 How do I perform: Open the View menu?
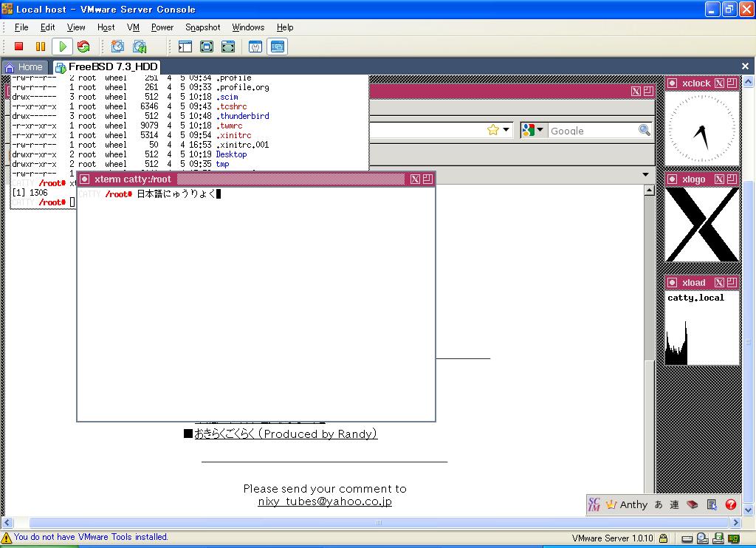[x=76, y=27]
